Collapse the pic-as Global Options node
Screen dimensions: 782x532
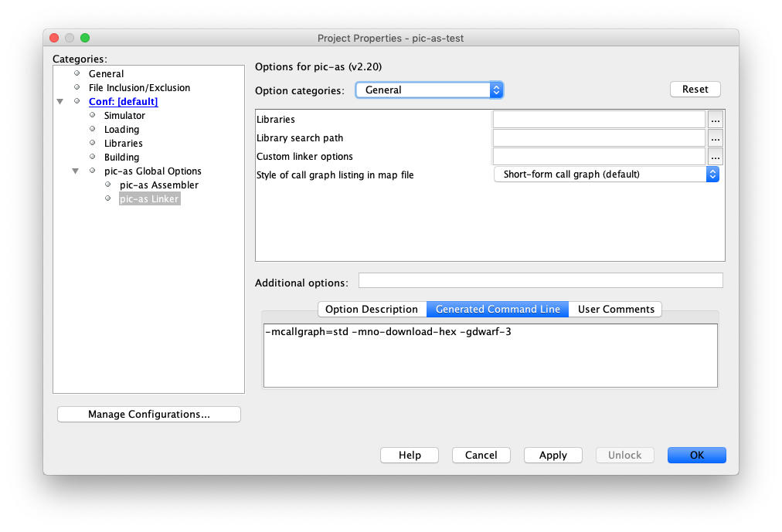click(76, 171)
